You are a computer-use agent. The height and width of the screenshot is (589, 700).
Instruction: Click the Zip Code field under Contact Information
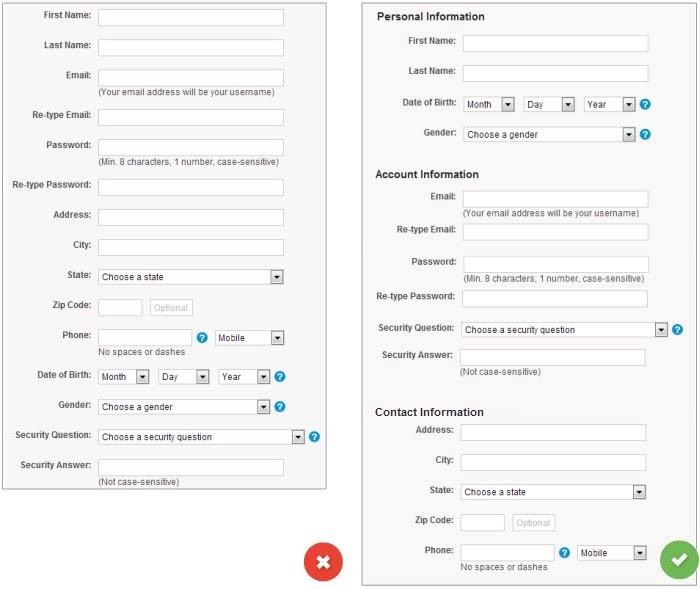click(482, 522)
